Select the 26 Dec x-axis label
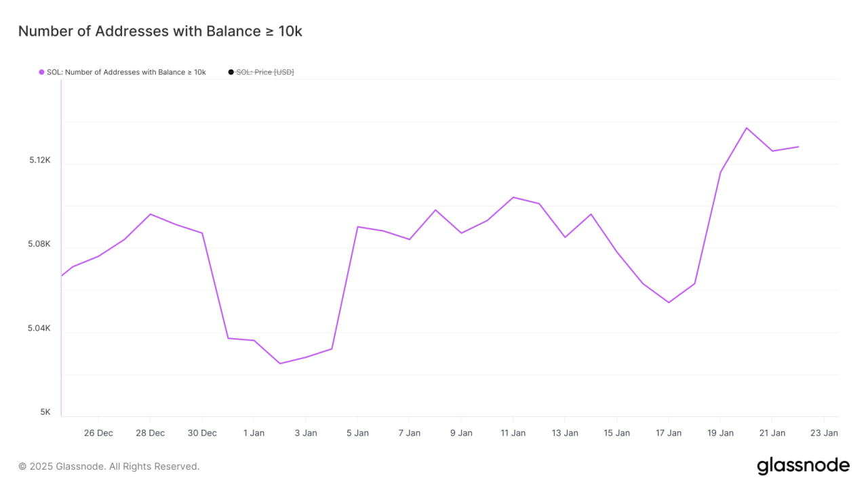868x488 pixels. (98, 433)
